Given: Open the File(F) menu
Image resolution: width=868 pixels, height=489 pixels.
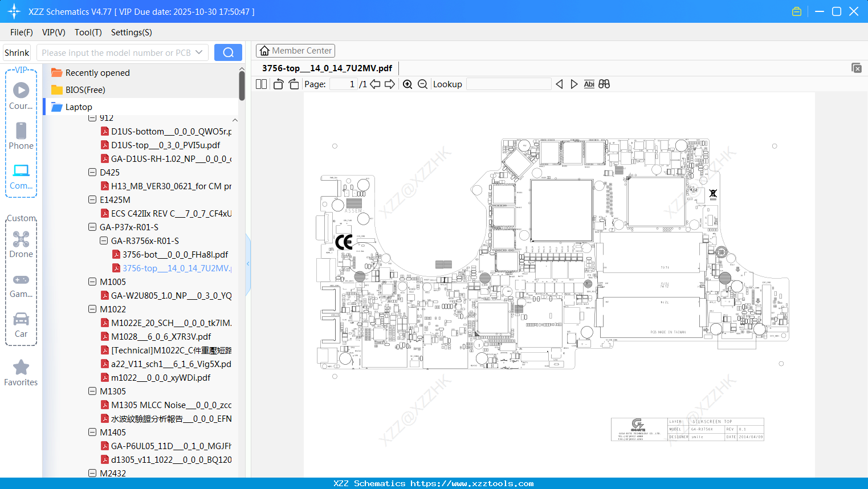Looking at the screenshot, I should click(22, 32).
